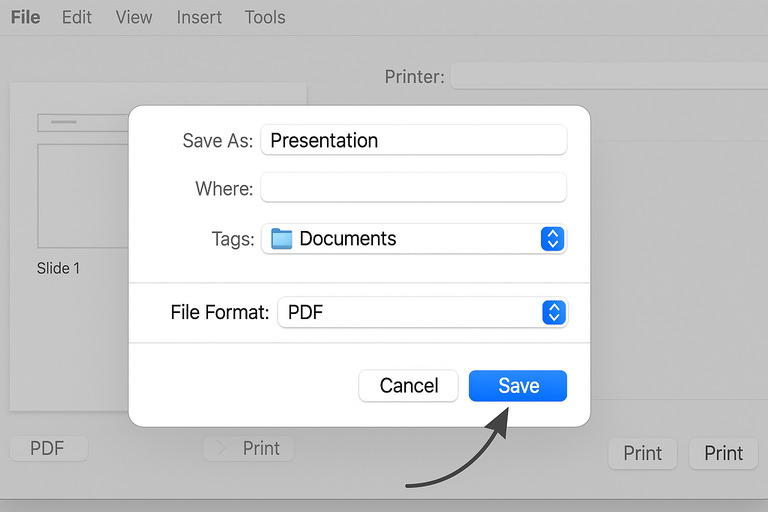Open the File Format PDF dropdown
768x512 pixels.
[x=421, y=313]
